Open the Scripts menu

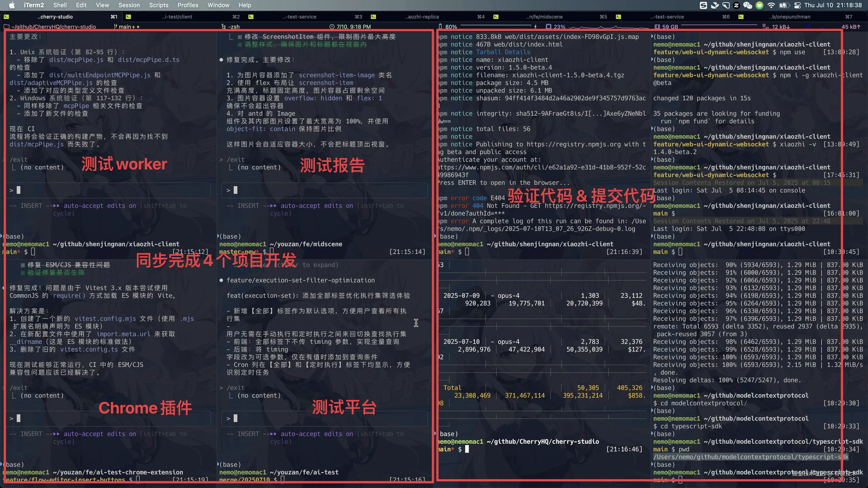158,5
